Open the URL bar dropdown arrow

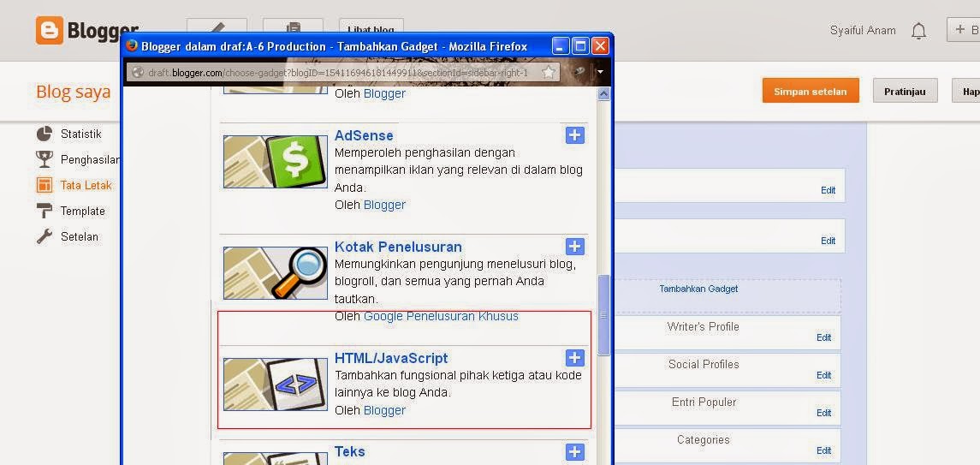pos(601,72)
